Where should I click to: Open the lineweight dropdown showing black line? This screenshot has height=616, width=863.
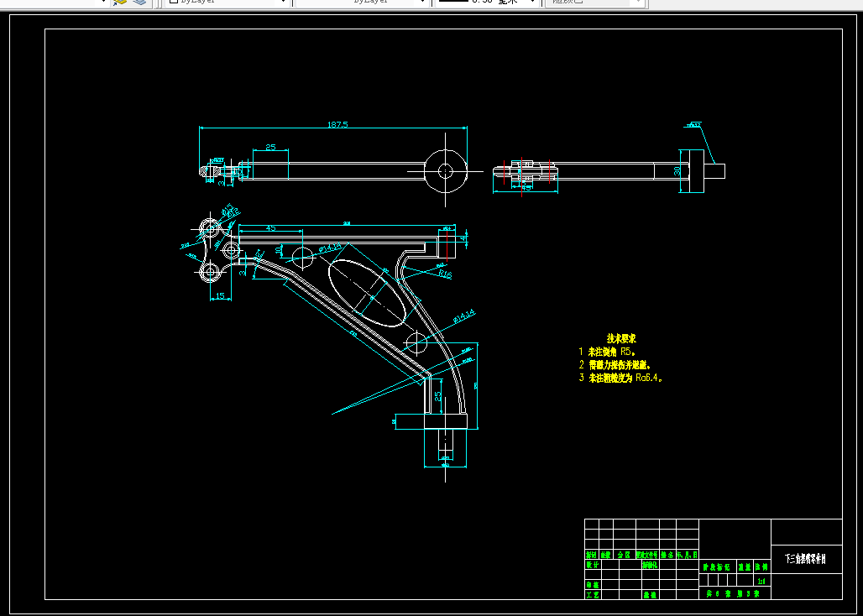pos(485,2)
